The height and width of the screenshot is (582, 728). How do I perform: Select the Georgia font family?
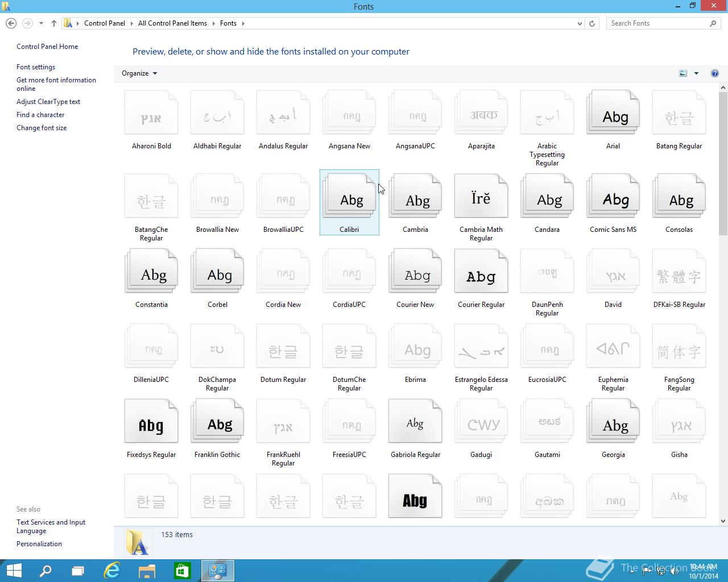tap(613, 422)
